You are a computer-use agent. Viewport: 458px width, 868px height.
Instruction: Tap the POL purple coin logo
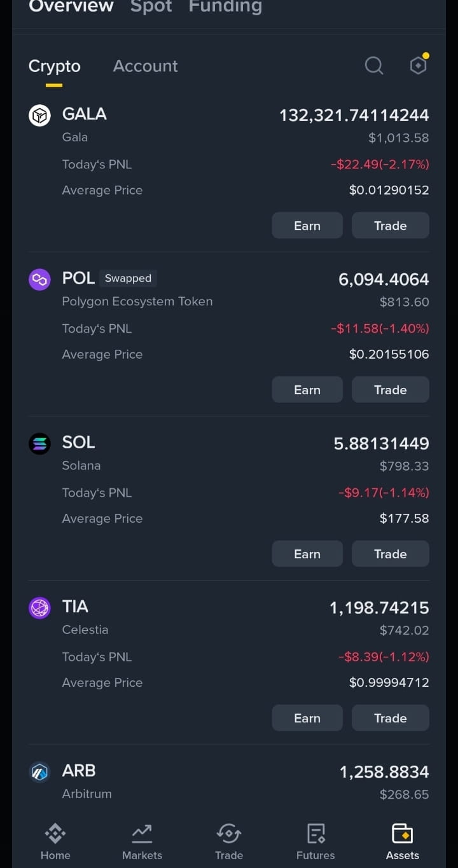39,280
